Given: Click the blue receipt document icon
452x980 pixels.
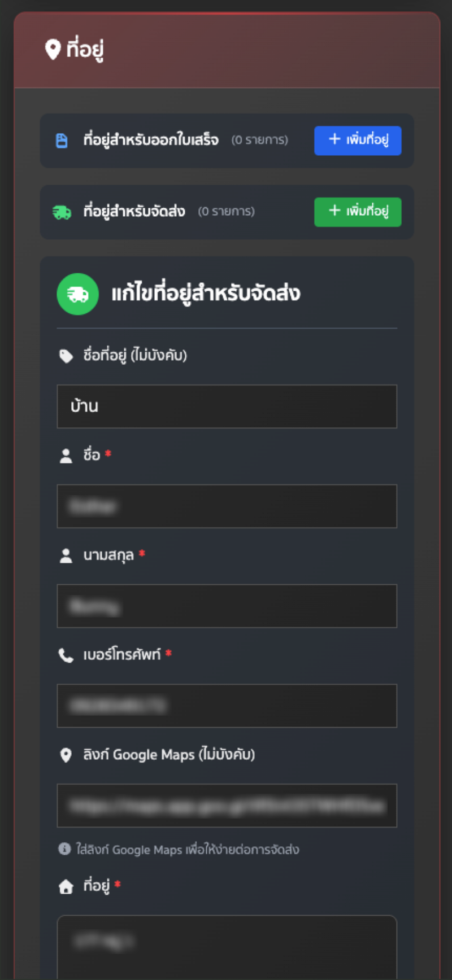Looking at the screenshot, I should point(62,141).
